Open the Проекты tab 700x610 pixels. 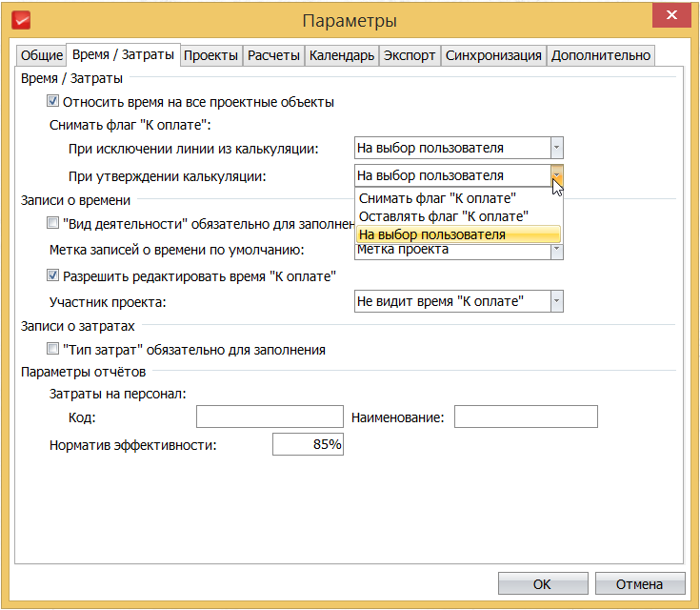(210, 55)
